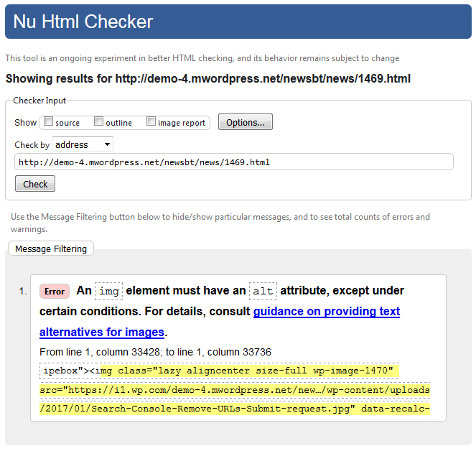Click the 'alternatives for images' link text
This screenshot has width=476, height=451.
click(102, 332)
